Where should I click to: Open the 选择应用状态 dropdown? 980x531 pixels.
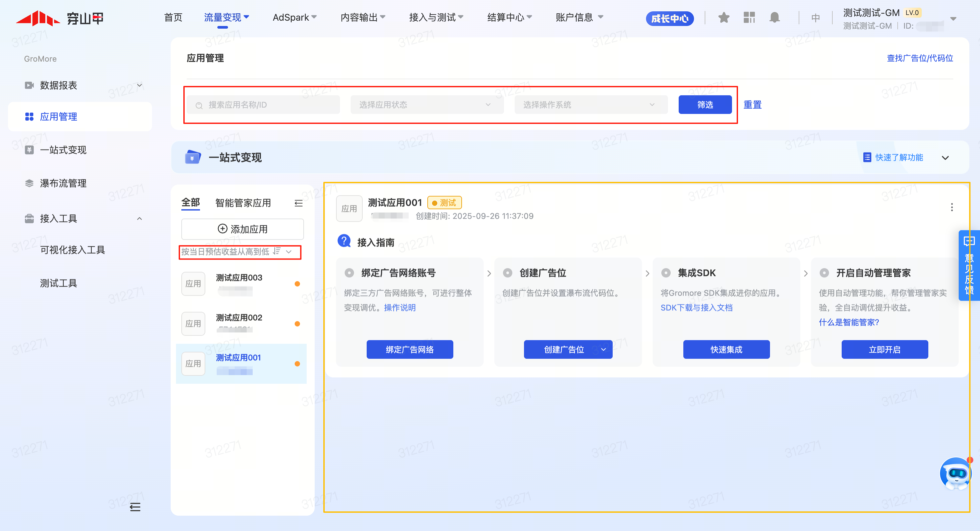pos(427,105)
